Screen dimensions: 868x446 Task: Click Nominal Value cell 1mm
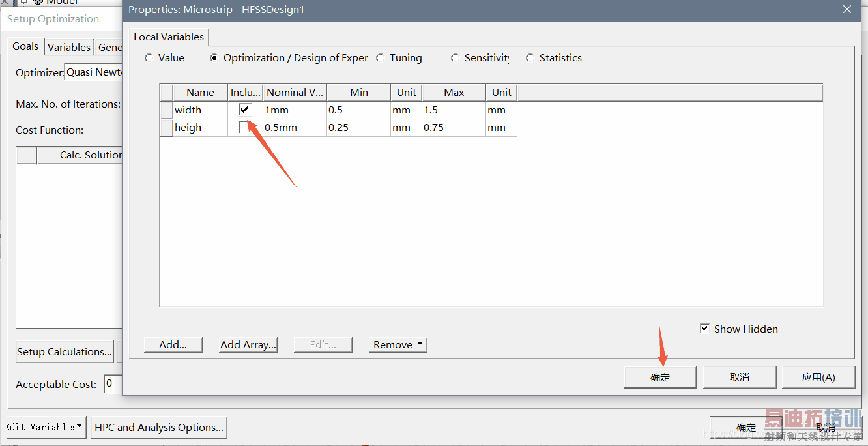(295, 110)
